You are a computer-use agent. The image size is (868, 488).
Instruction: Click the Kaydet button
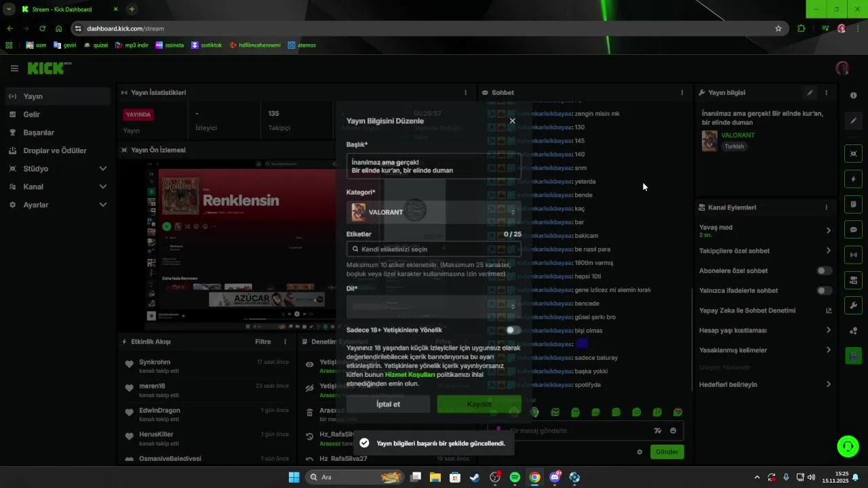pos(479,404)
